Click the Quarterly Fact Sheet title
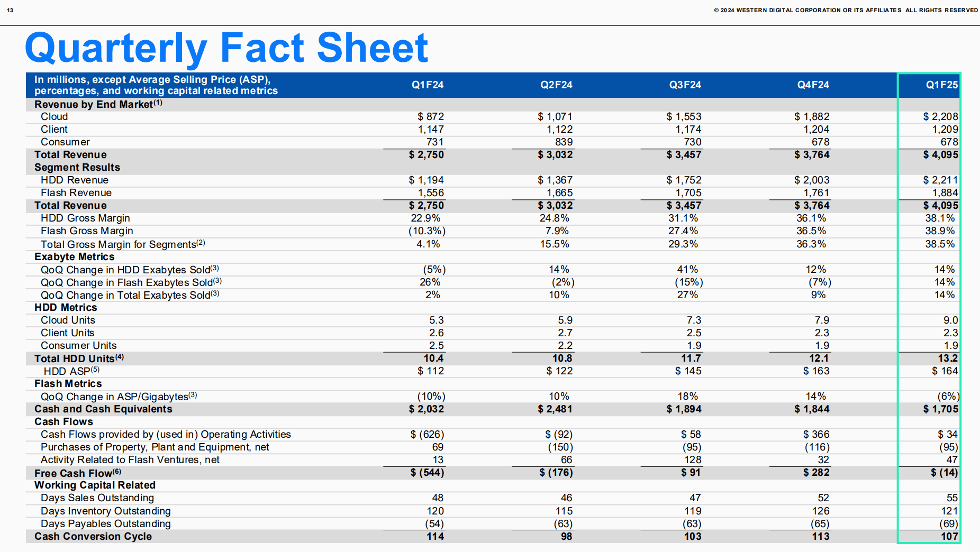 tap(226, 48)
